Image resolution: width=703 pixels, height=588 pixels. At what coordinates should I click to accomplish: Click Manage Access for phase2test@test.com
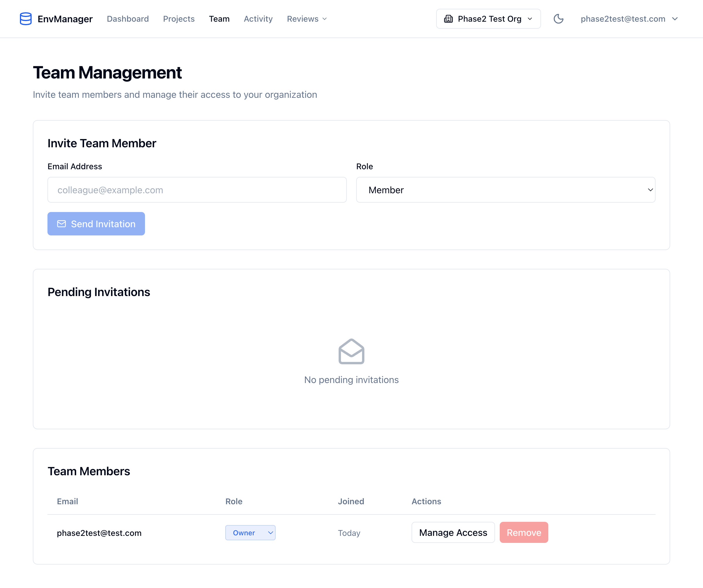pos(453,532)
